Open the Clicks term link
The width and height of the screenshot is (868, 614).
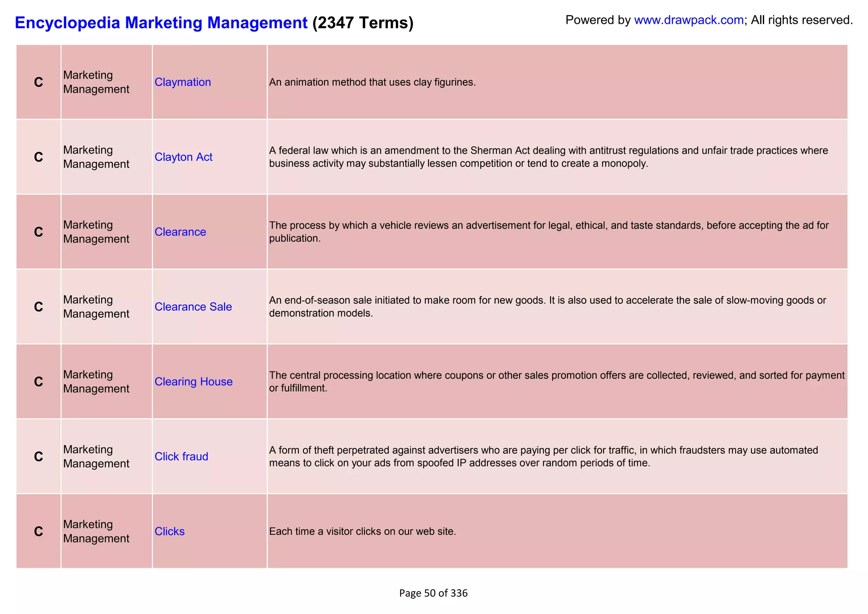coord(170,531)
